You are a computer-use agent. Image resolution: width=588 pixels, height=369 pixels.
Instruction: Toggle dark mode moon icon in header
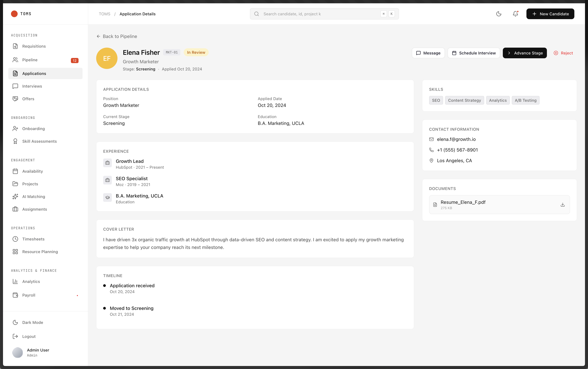[x=498, y=14]
